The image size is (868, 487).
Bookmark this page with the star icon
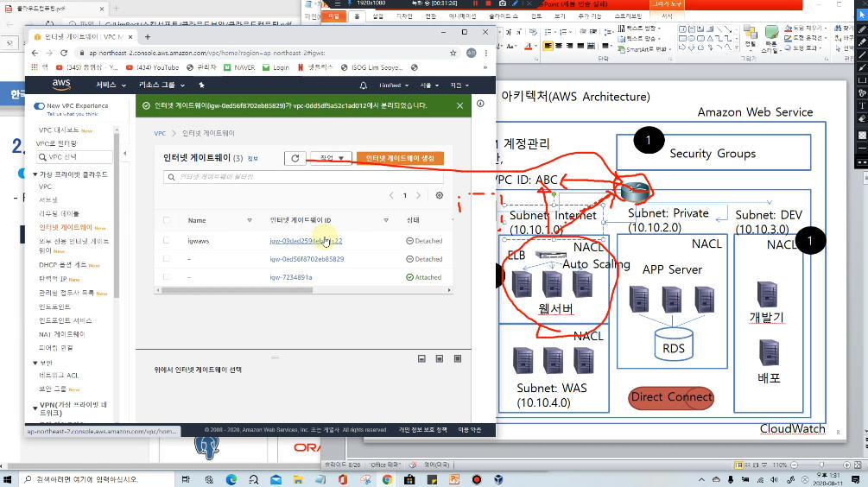click(453, 54)
